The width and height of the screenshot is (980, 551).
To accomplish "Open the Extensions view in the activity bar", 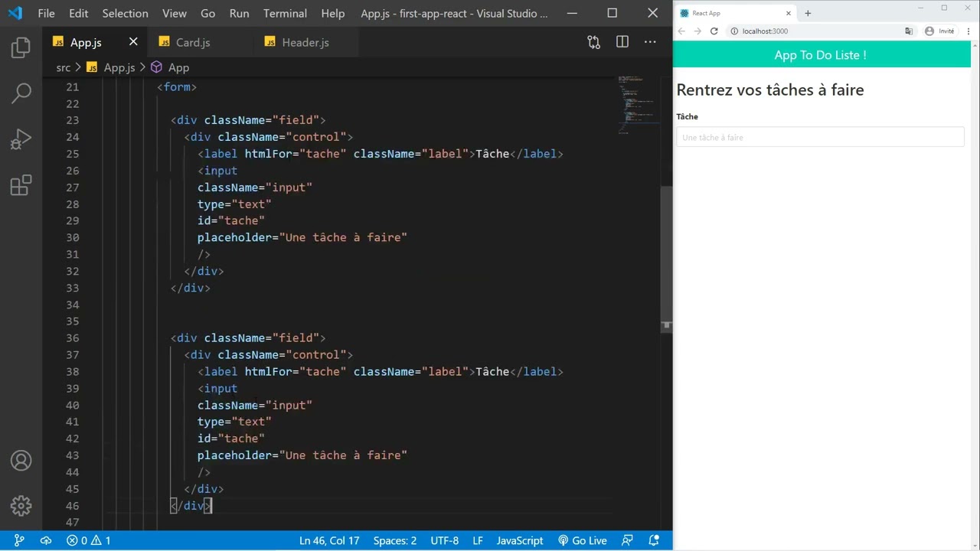I will click(21, 185).
